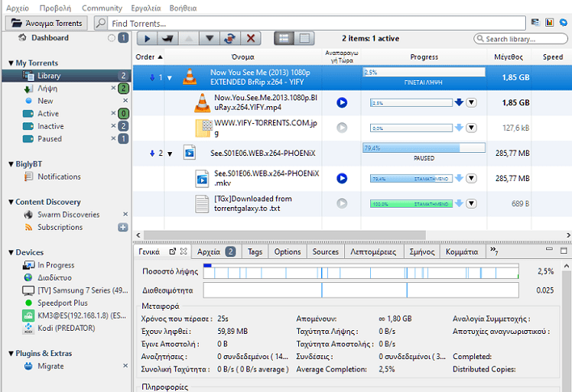
Task: Open the Community menu
Action: 102,8
